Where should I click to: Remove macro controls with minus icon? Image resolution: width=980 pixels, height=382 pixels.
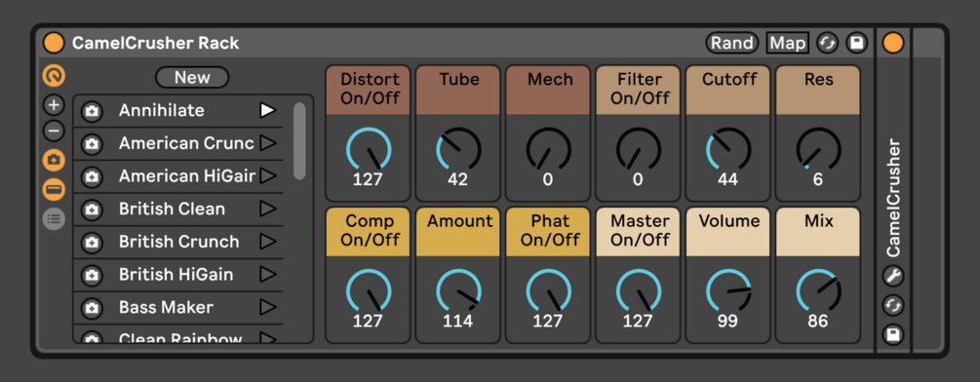[x=54, y=132]
